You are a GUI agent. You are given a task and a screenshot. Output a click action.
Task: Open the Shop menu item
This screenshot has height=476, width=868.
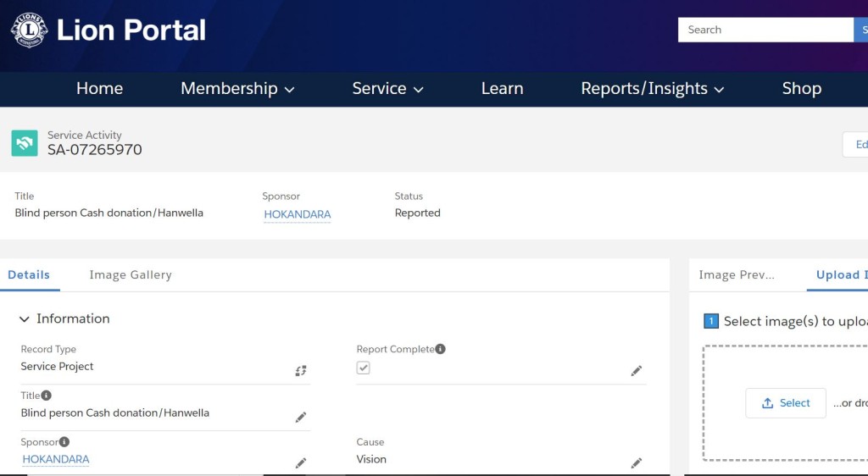coord(802,88)
